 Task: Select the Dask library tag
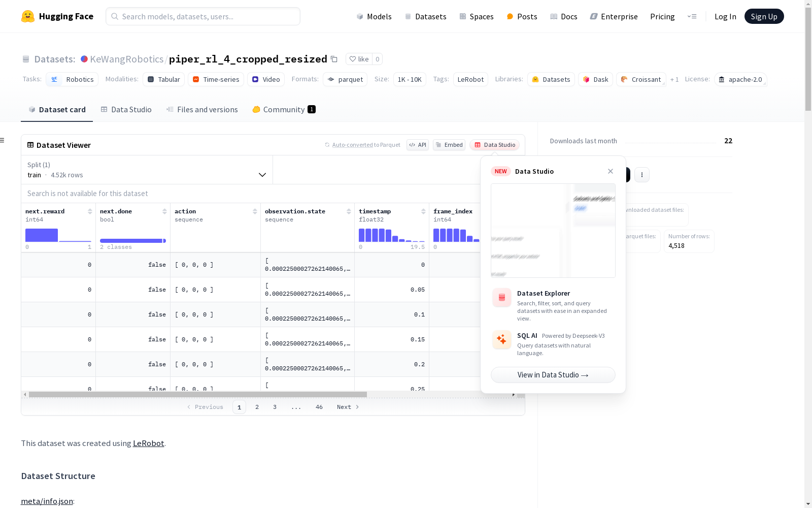[x=595, y=79]
